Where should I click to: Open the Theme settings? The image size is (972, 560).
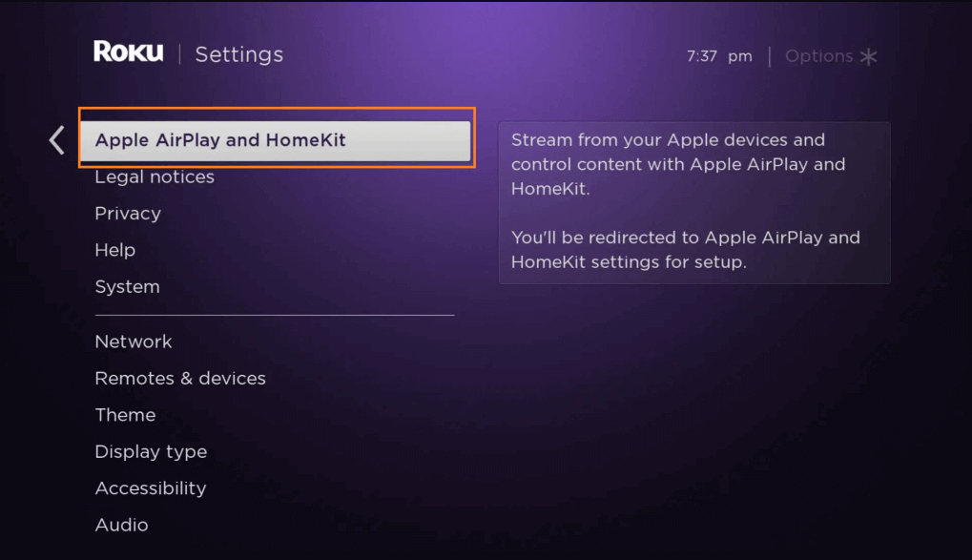[125, 415]
